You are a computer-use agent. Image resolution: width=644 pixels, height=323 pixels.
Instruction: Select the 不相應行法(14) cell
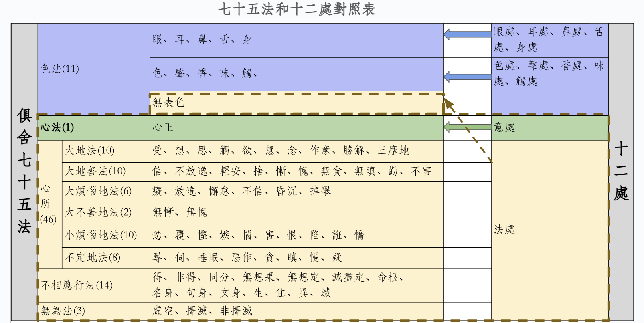click(94, 286)
